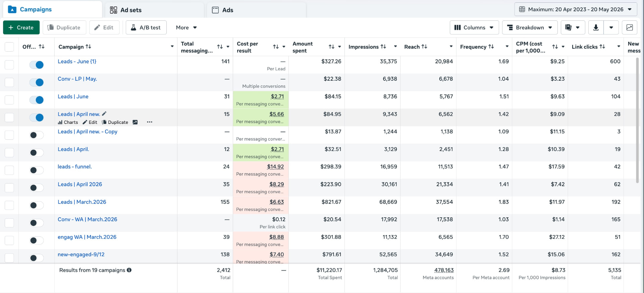Open Charts for Leads | April new.
Image resolution: width=644 pixels, height=293 pixels.
68,122
